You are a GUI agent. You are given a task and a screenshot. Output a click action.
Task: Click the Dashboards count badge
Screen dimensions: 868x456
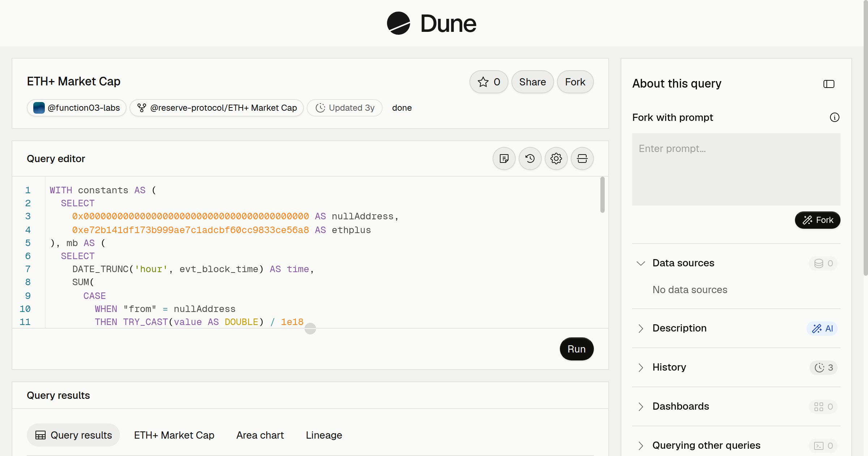pyautogui.click(x=823, y=406)
